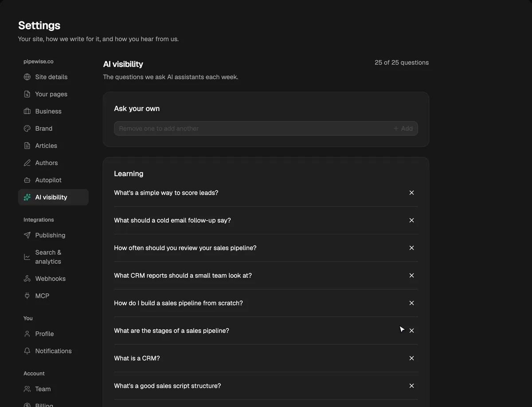Open the Articles settings section
This screenshot has width=532, height=407.
click(53, 146)
